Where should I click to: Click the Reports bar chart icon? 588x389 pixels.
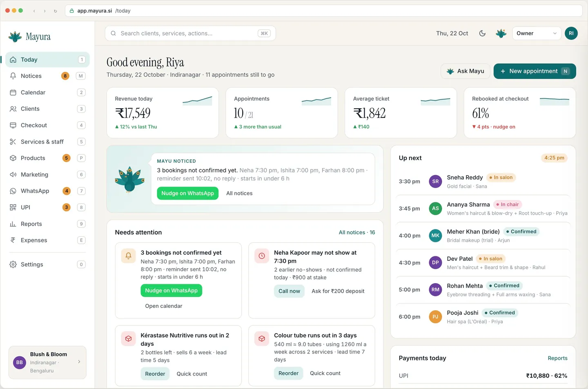tap(13, 224)
